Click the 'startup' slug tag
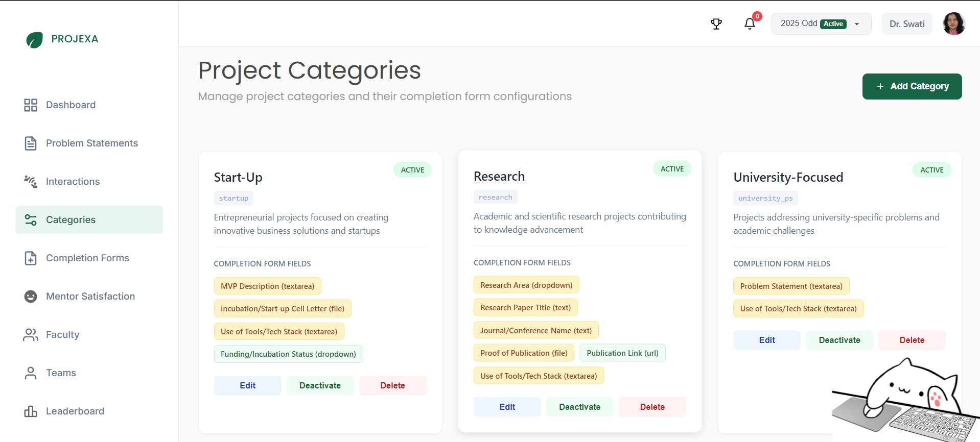980x442 pixels. pos(234,198)
